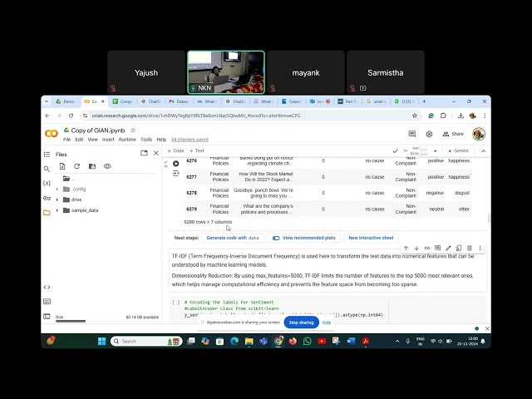Click the Chrome address bar

tap(249, 116)
